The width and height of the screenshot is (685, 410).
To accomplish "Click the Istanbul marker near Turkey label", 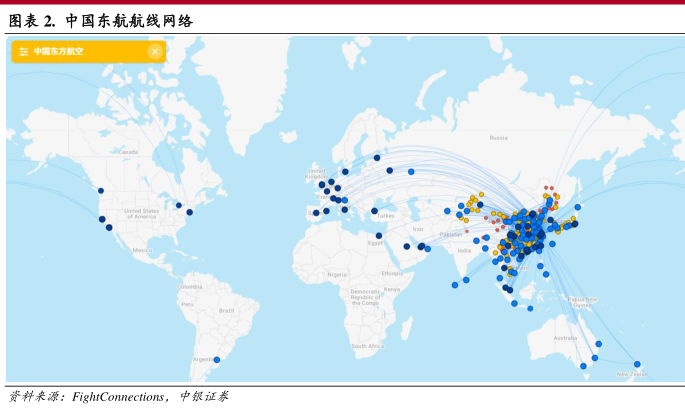I will click(375, 211).
